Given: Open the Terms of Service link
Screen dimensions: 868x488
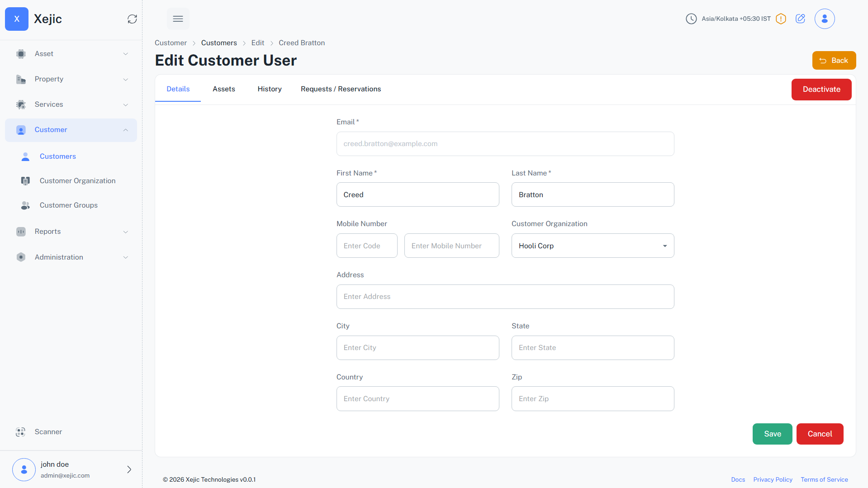Looking at the screenshot, I should coord(824,479).
